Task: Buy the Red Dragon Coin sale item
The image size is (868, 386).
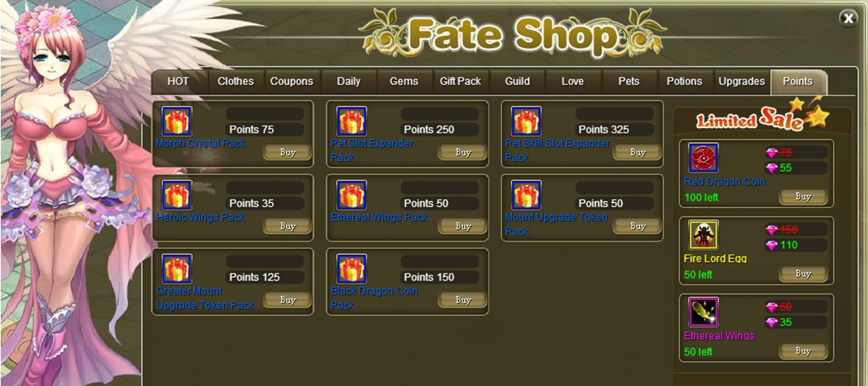Action: click(x=803, y=196)
